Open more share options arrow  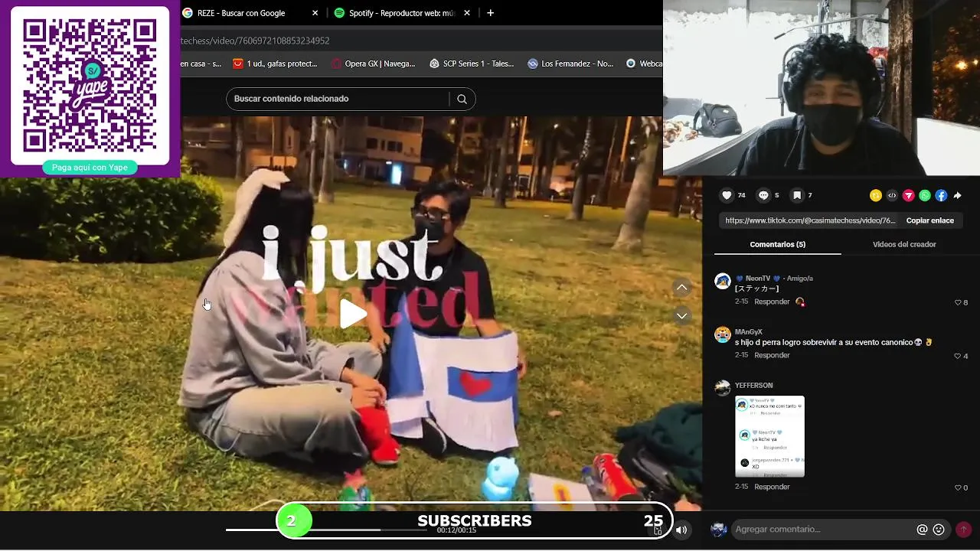point(957,196)
